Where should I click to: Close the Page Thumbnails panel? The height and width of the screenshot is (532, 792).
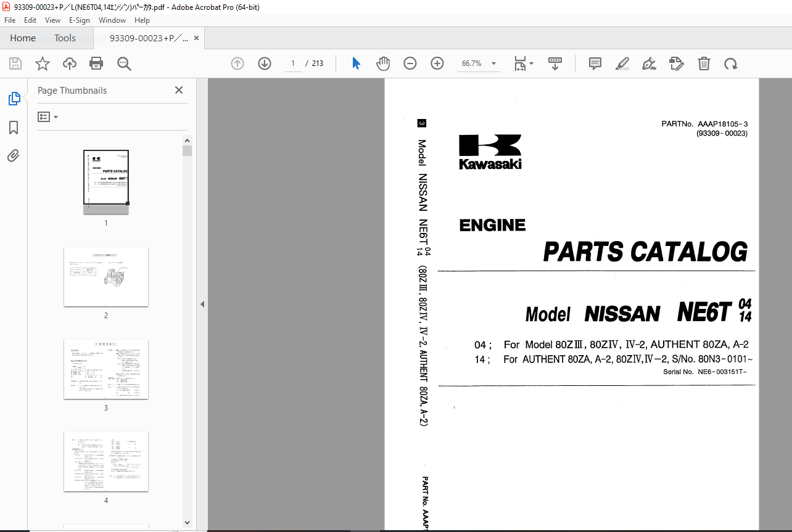(179, 90)
